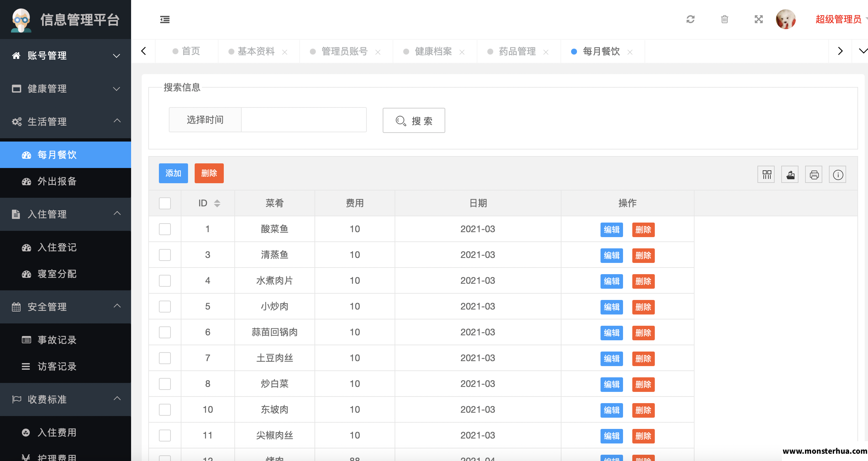The height and width of the screenshot is (461, 868).
Task: Click the table export icon
Action: 790,175
